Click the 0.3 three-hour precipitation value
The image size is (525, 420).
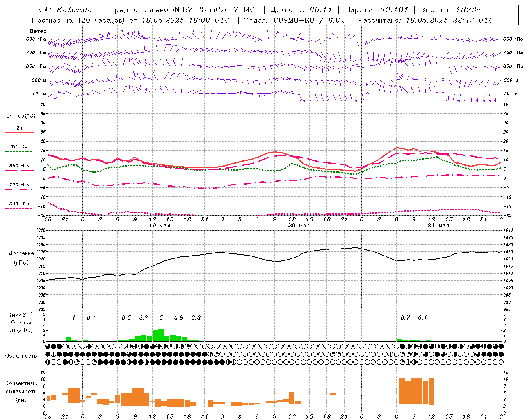[x=196, y=318]
